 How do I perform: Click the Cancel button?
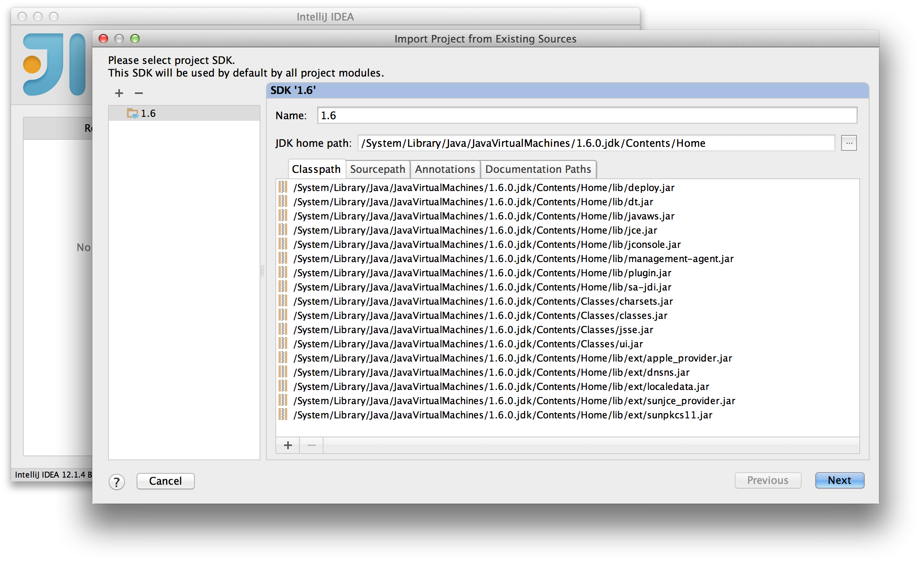click(x=165, y=481)
